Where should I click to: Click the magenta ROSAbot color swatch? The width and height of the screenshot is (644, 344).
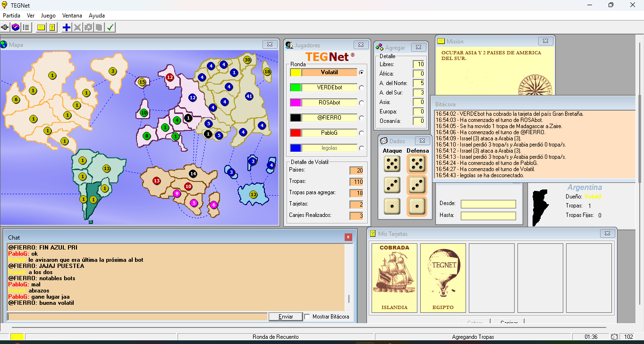296,103
